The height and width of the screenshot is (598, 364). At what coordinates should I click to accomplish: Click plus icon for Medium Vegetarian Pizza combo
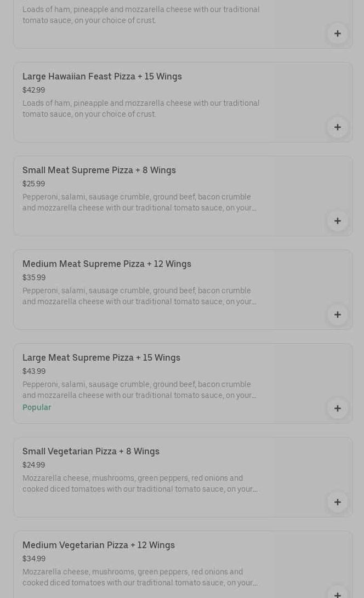[337, 593]
